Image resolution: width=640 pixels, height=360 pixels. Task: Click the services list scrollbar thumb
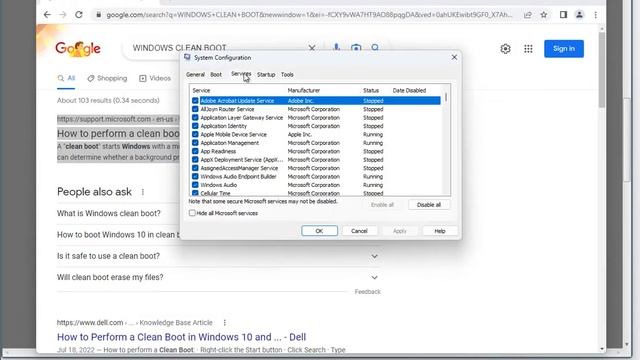[x=446, y=98]
